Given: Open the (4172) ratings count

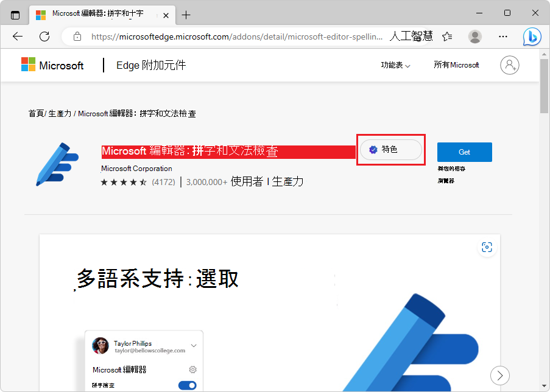Looking at the screenshot, I should click(163, 182).
